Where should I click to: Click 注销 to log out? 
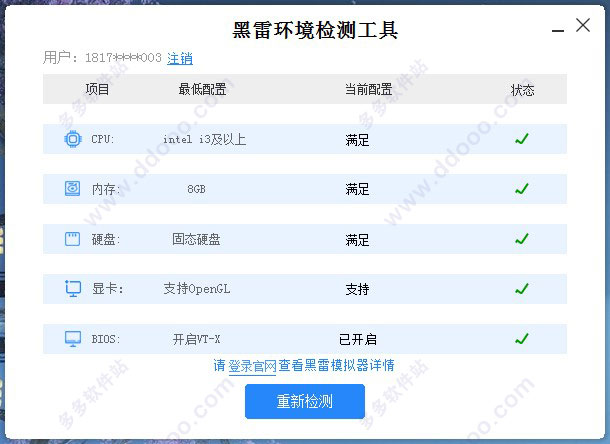point(180,58)
